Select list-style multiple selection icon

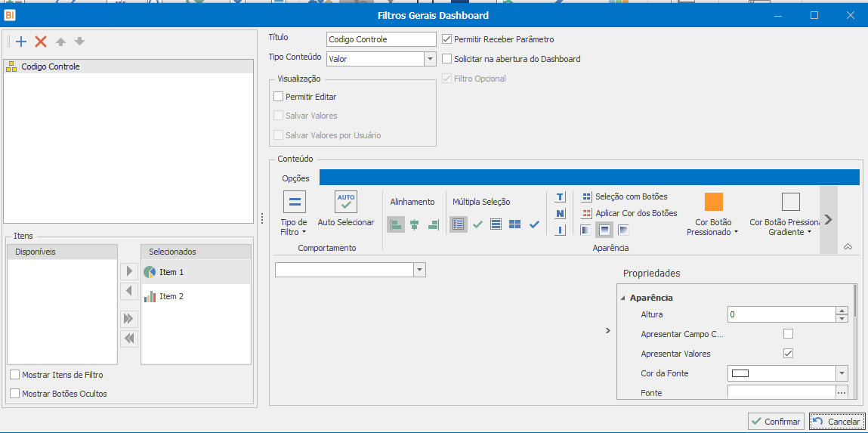459,224
